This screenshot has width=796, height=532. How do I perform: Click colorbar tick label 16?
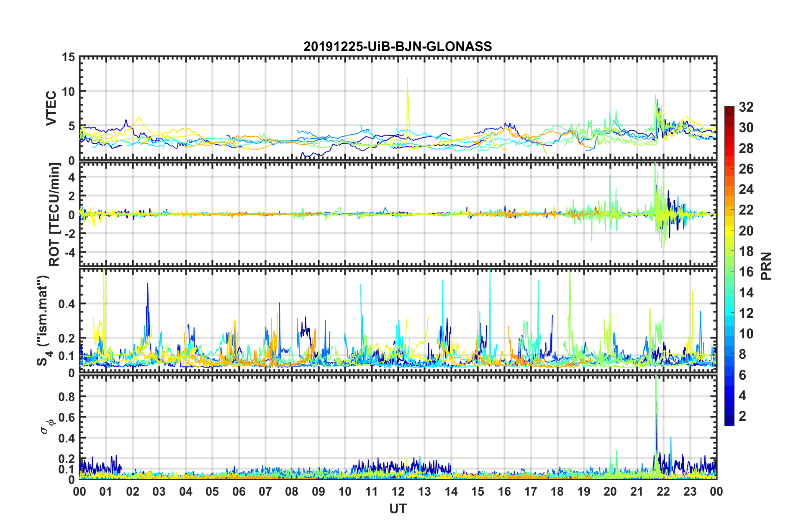(746, 272)
